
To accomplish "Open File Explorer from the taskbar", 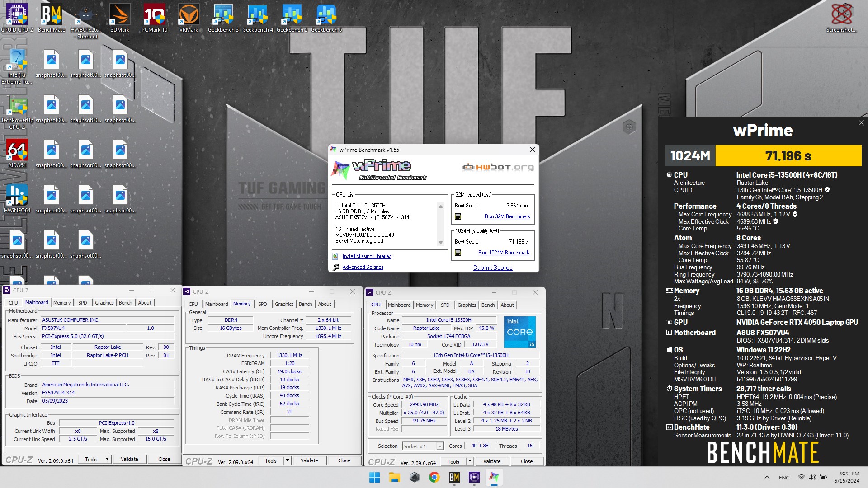I will click(x=394, y=477).
